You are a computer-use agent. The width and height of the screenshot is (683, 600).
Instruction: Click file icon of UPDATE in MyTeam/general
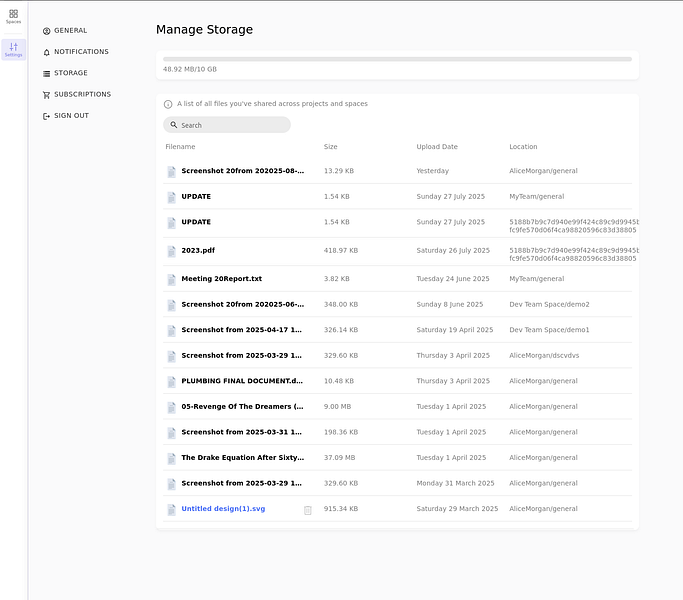pyautogui.click(x=172, y=197)
